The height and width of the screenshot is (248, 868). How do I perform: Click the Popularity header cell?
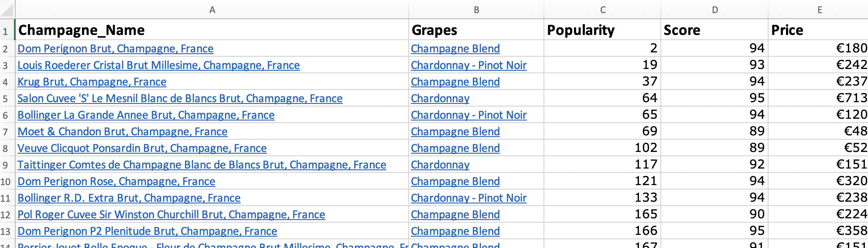click(602, 30)
